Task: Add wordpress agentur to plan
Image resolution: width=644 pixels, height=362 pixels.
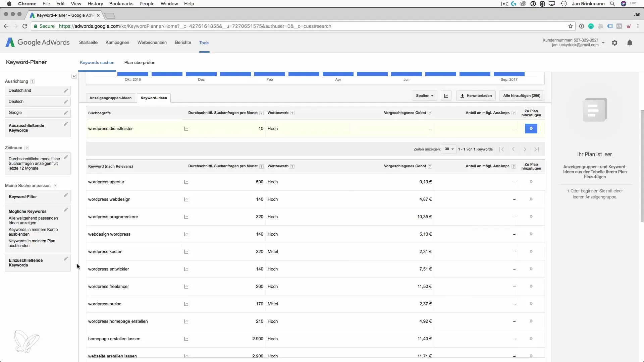Action: 531,182
